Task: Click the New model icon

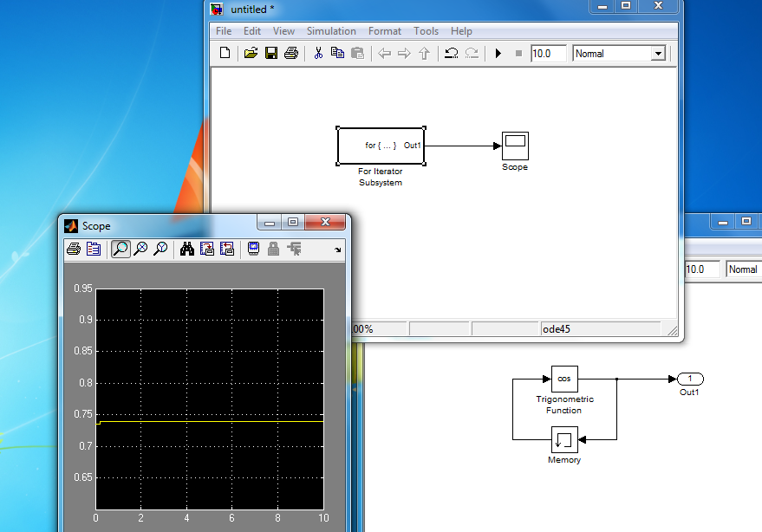Action: coord(225,54)
